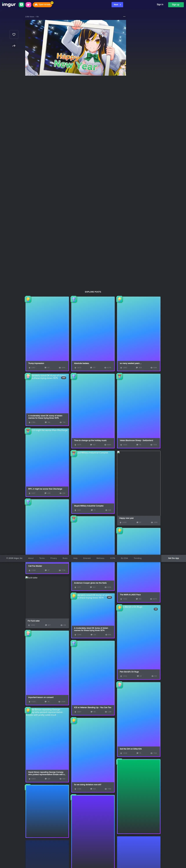Click popcorn badge on Erika Kirk card
The width and height of the screenshot is (186, 868).
(x=120, y=685)
